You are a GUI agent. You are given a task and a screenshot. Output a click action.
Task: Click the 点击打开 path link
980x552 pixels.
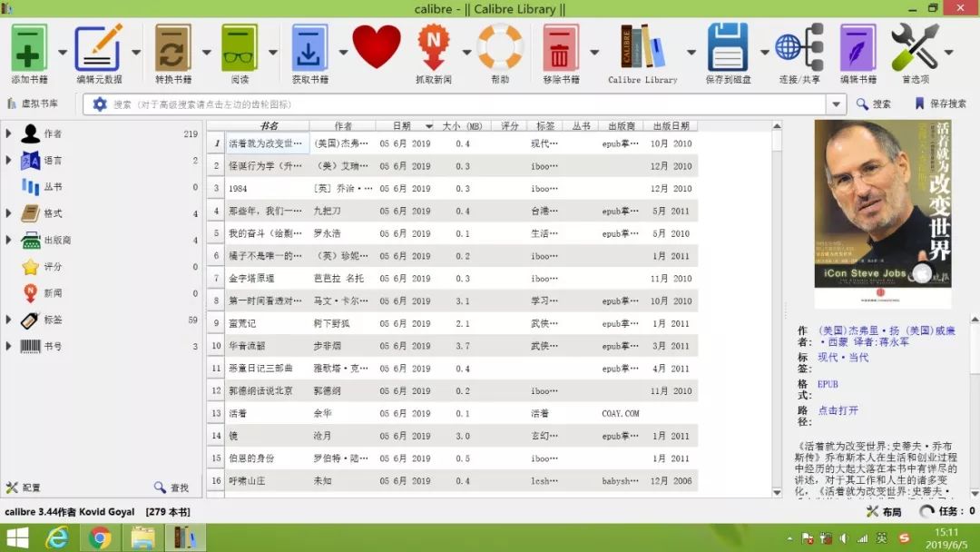pos(838,410)
